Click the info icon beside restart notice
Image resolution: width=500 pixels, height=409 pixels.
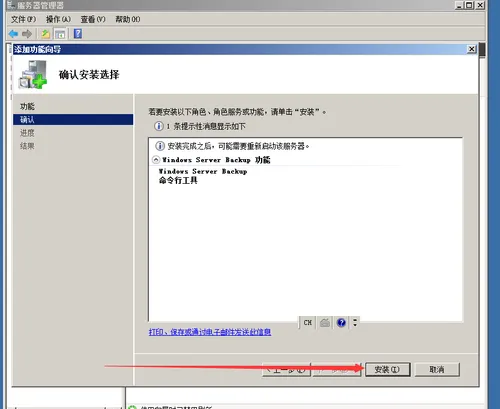[160, 146]
